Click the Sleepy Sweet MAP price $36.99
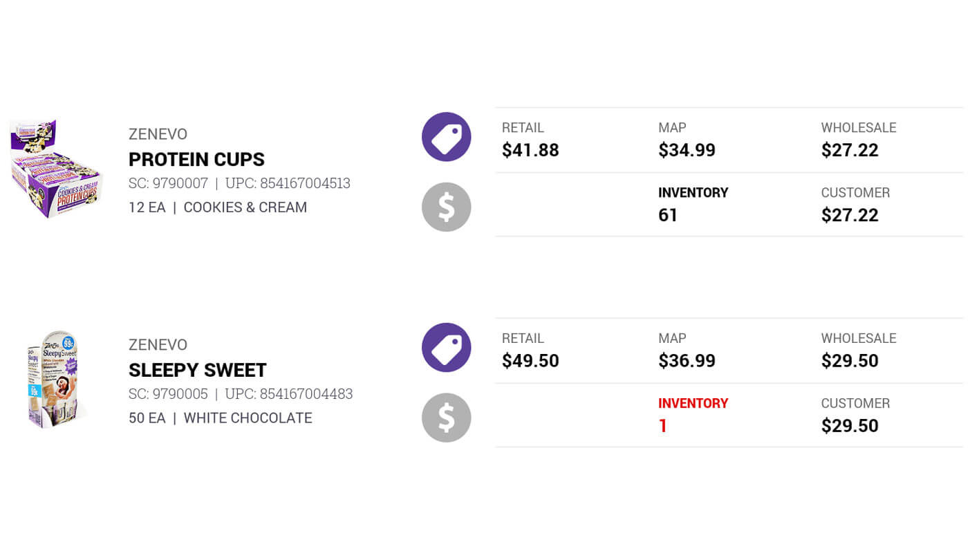This screenshot has height=560, width=968. tap(687, 361)
